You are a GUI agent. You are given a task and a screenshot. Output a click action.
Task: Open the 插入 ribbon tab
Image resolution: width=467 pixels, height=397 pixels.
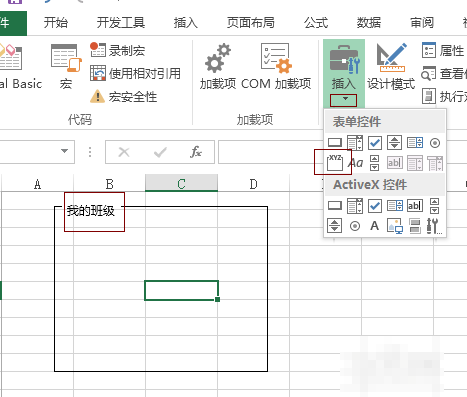pos(186,23)
